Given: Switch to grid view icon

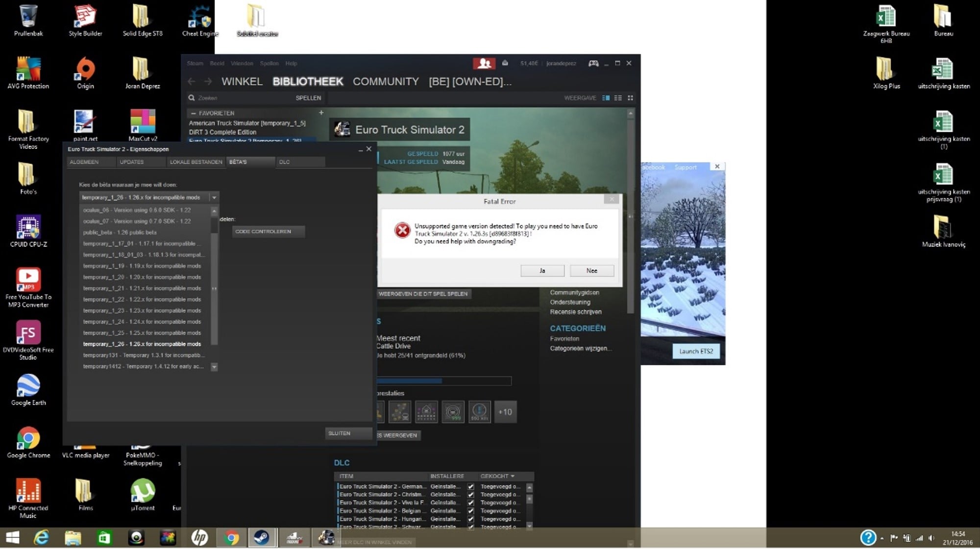Looking at the screenshot, I should [630, 98].
